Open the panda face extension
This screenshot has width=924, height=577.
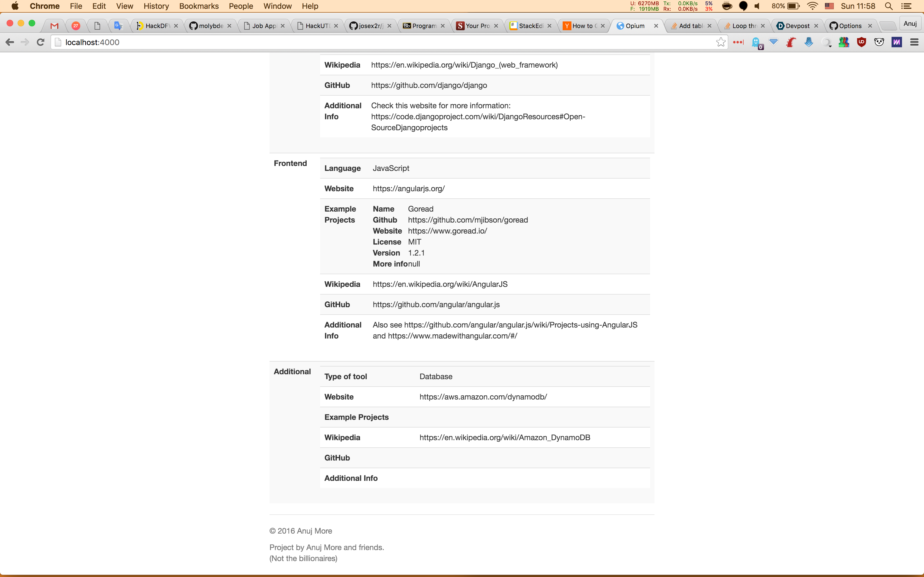(x=879, y=42)
